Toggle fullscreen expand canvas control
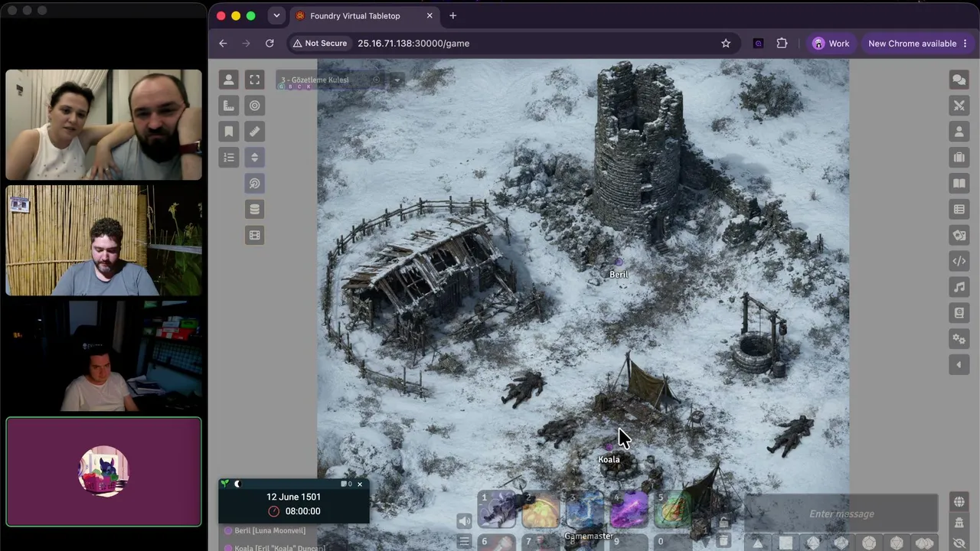 point(255,80)
